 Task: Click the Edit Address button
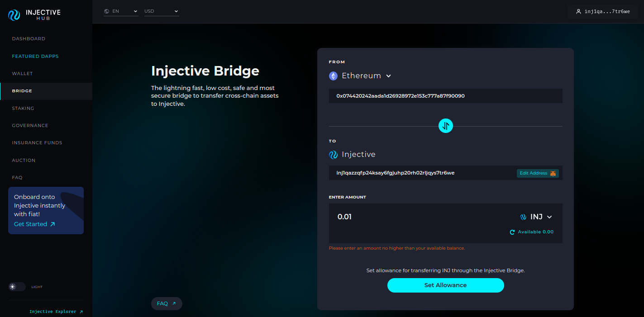point(537,173)
